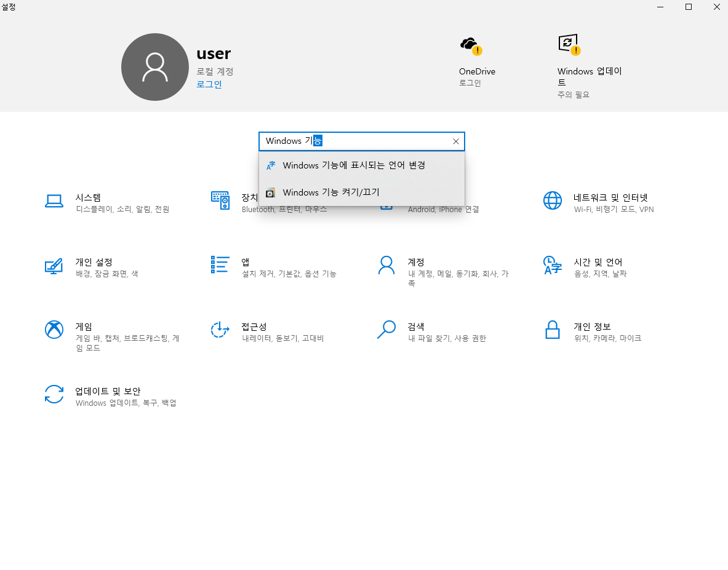Open the 게임 Xbox icon

click(54, 330)
